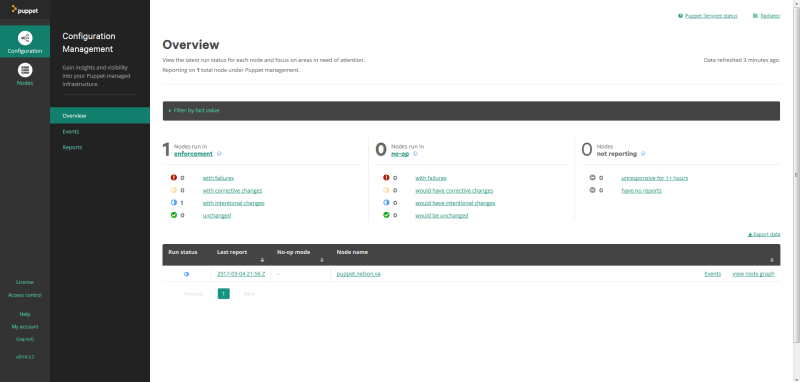Screen dimensions: 800x382
Task: Click red failure icon under enforcement
Action: pos(173,178)
